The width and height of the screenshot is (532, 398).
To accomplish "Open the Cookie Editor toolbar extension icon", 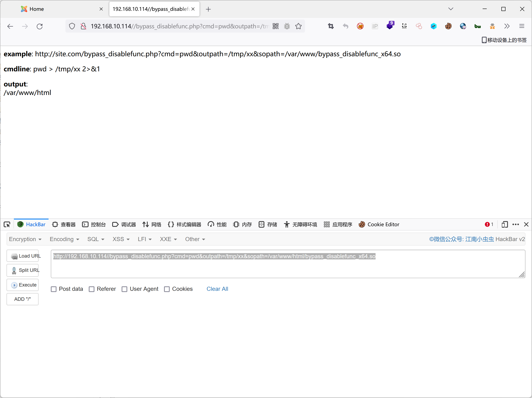I will [448, 26].
